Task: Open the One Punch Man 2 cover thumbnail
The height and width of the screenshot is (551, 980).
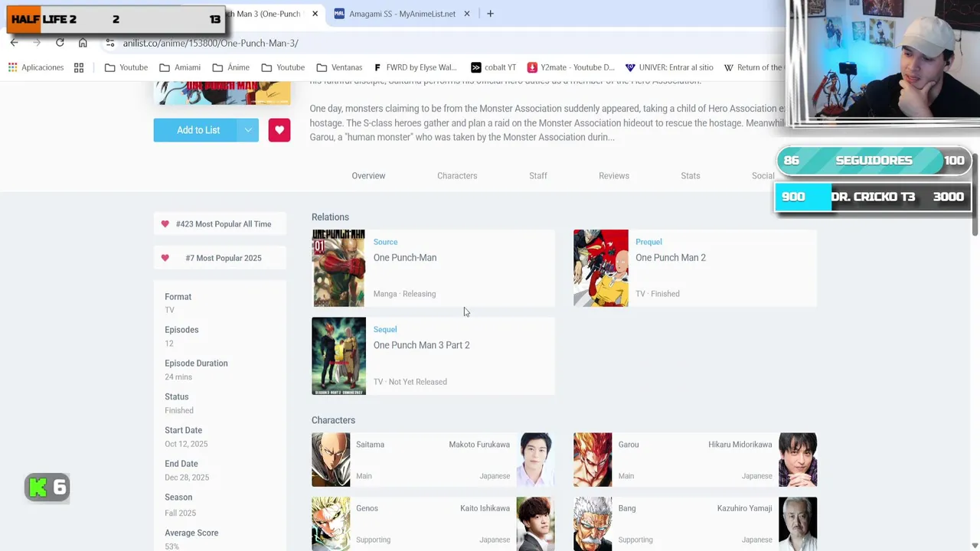Action: (x=601, y=269)
